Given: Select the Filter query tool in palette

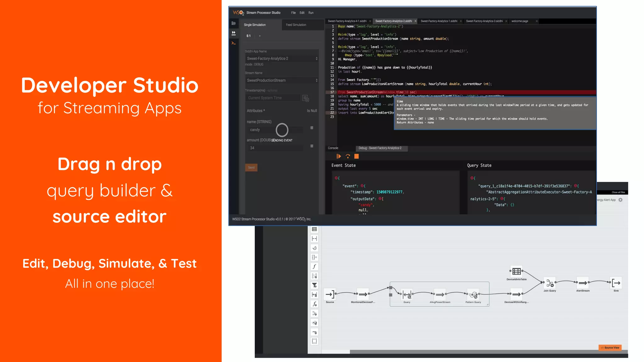Looking at the screenshot, I should [x=314, y=285].
